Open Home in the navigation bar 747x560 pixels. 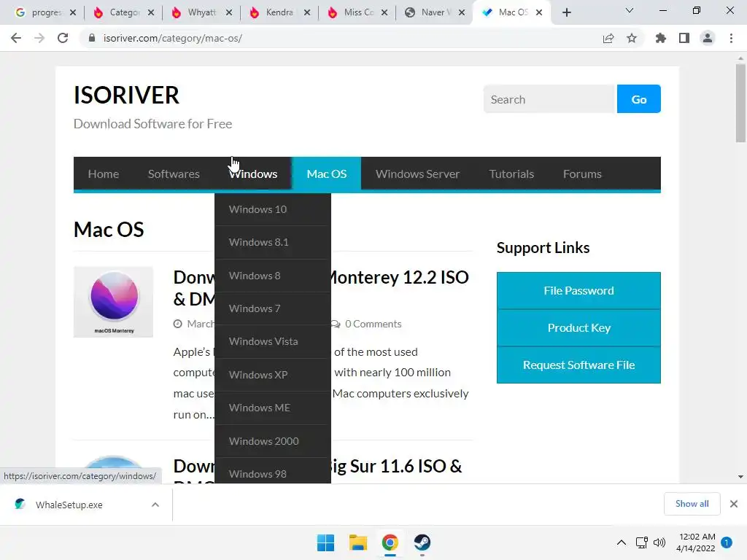104,174
